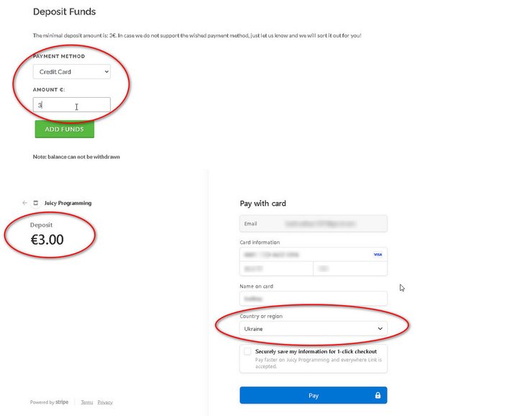Click the back arrow beside Juicy Programming

point(25,203)
